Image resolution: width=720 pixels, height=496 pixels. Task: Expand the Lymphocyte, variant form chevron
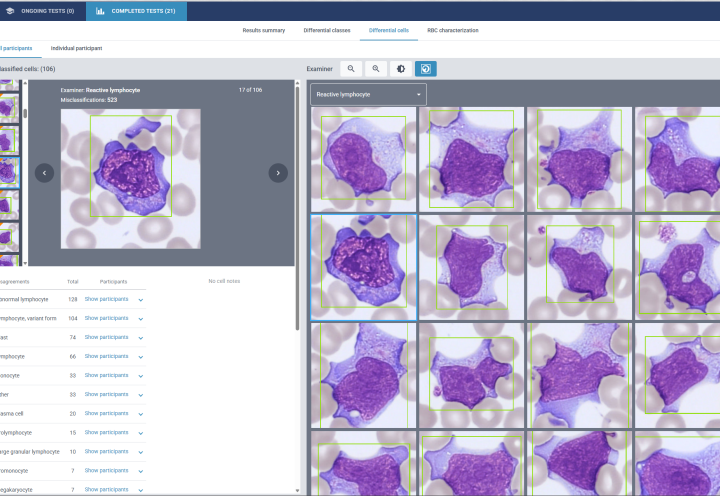click(141, 319)
